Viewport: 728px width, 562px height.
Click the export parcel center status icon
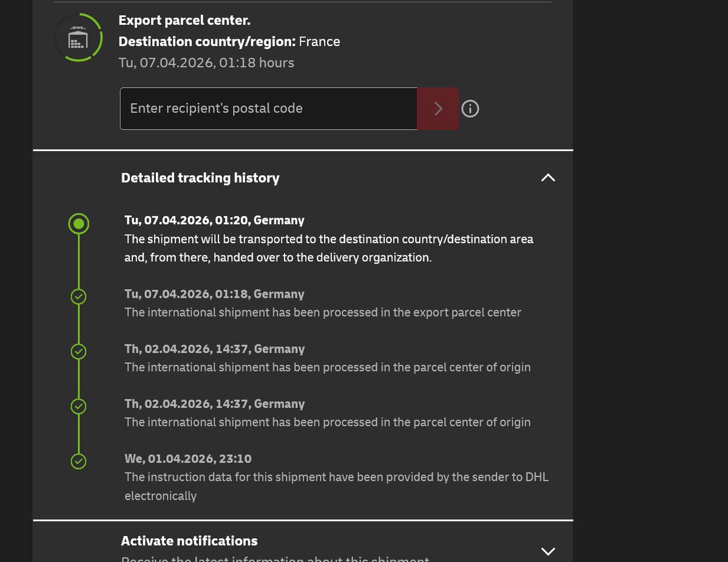pyautogui.click(x=78, y=38)
